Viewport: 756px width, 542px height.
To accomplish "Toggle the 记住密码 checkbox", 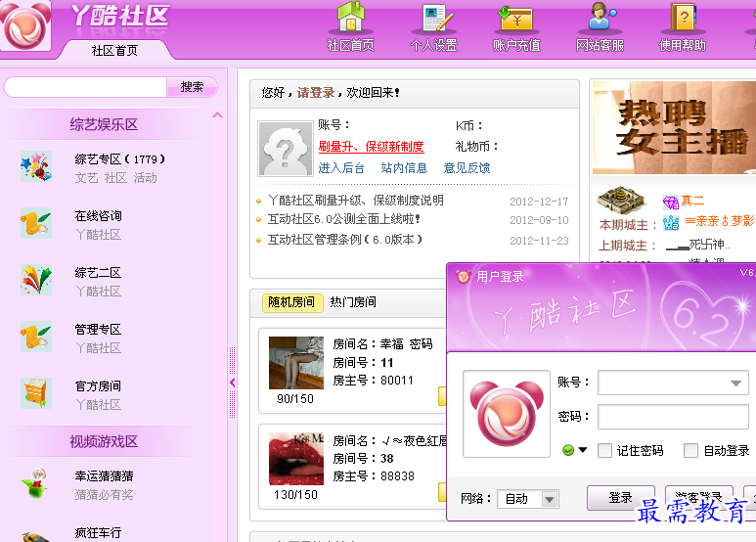I will pos(604,450).
